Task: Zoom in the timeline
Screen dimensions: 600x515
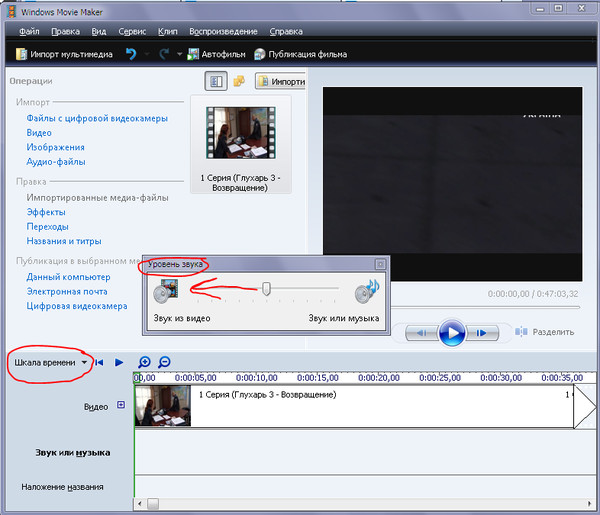Action: tap(144, 362)
